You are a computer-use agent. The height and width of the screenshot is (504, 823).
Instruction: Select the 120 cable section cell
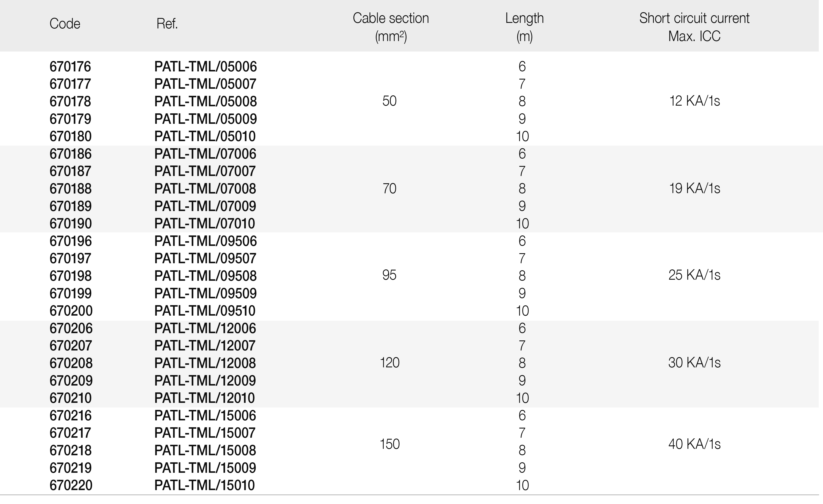390,363
